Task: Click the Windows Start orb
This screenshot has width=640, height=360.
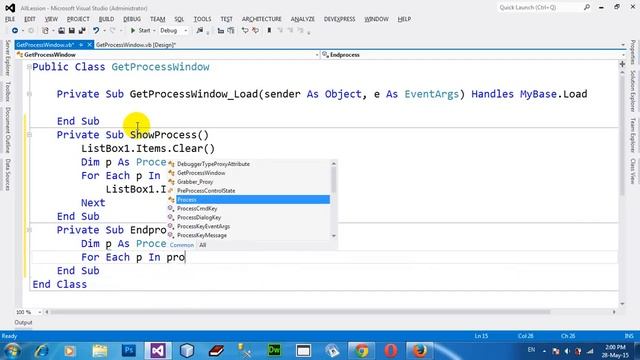Action: coord(12,351)
